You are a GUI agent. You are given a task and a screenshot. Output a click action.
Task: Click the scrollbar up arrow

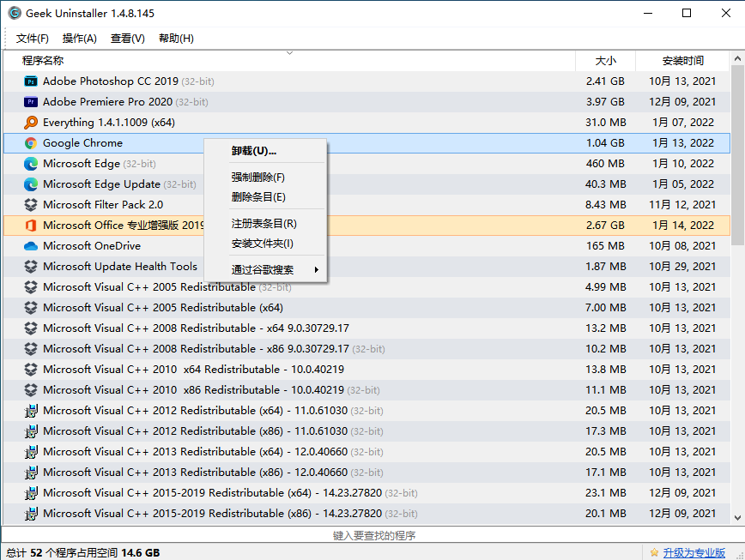(737, 59)
